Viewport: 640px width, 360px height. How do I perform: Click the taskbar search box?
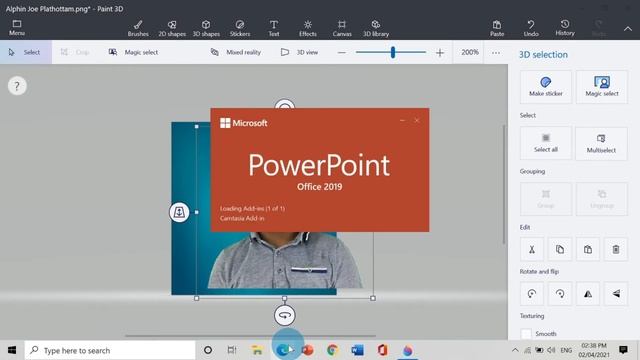point(110,350)
